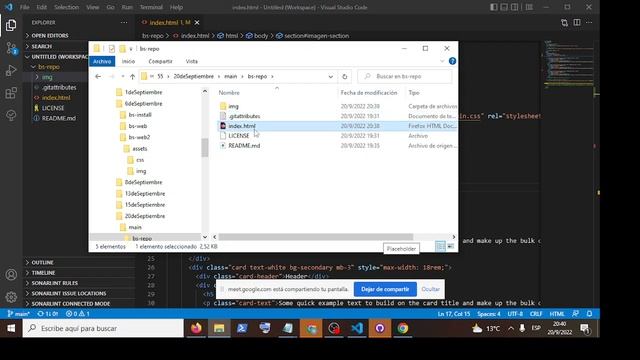The image size is (640, 360).
Task: Open the Vista ribbon tab
Action: (x=191, y=61)
